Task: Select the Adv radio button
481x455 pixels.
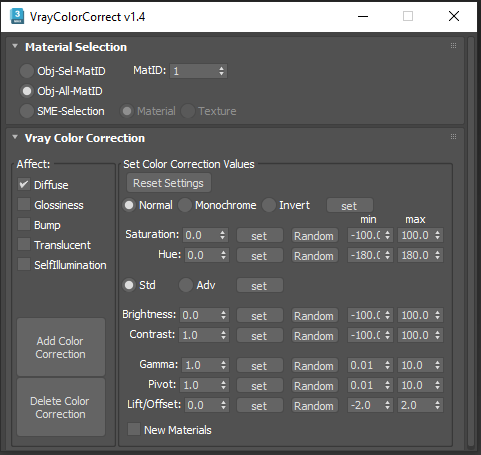Action: pos(186,285)
